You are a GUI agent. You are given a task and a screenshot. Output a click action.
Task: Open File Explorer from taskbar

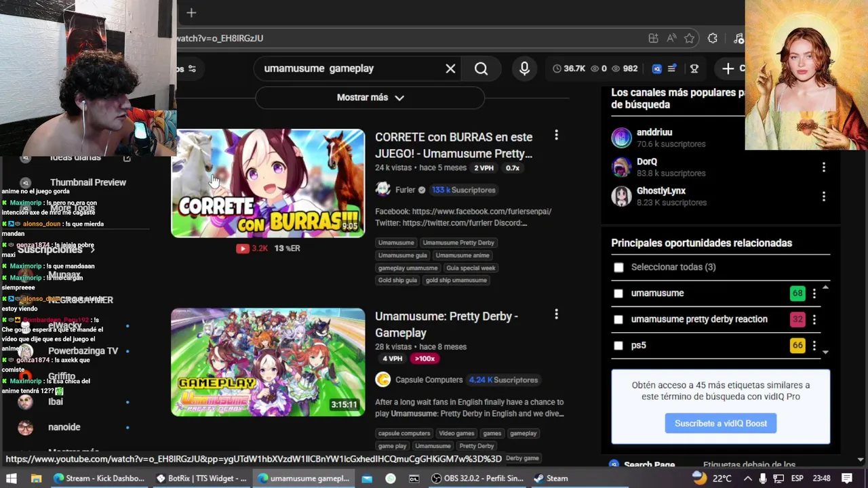[36, 479]
